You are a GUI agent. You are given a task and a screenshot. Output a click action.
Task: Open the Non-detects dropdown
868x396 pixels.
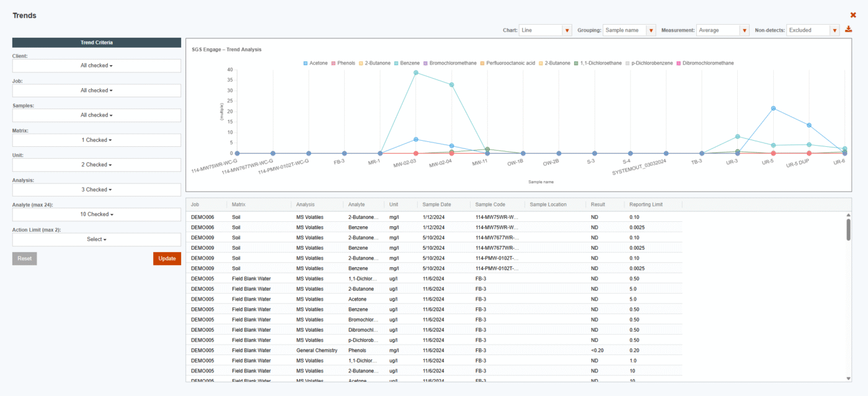click(x=834, y=30)
